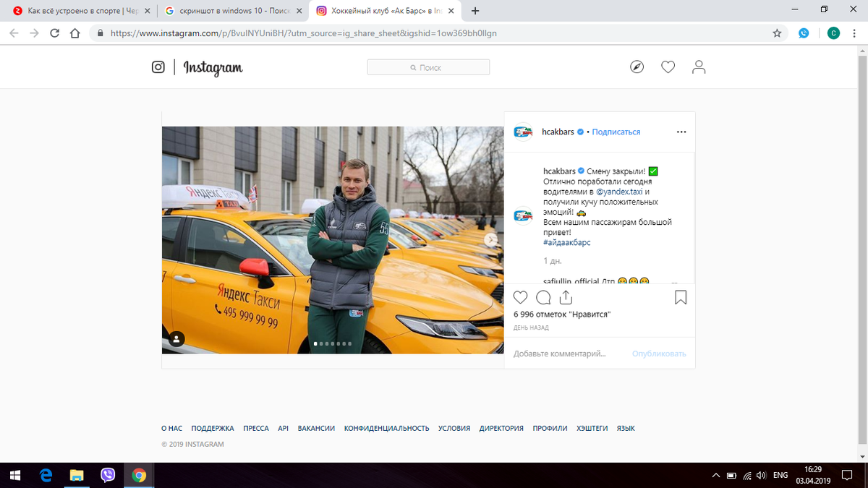Image resolution: width=868 pixels, height=488 pixels.
Task: Open the profile person icon
Action: (699, 67)
